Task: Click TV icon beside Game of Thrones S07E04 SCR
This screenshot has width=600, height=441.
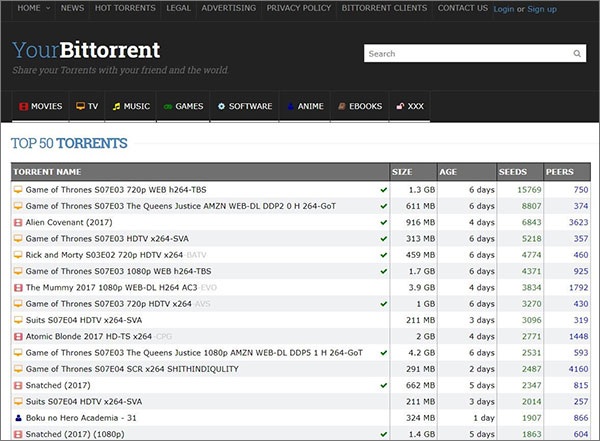Action: point(18,369)
